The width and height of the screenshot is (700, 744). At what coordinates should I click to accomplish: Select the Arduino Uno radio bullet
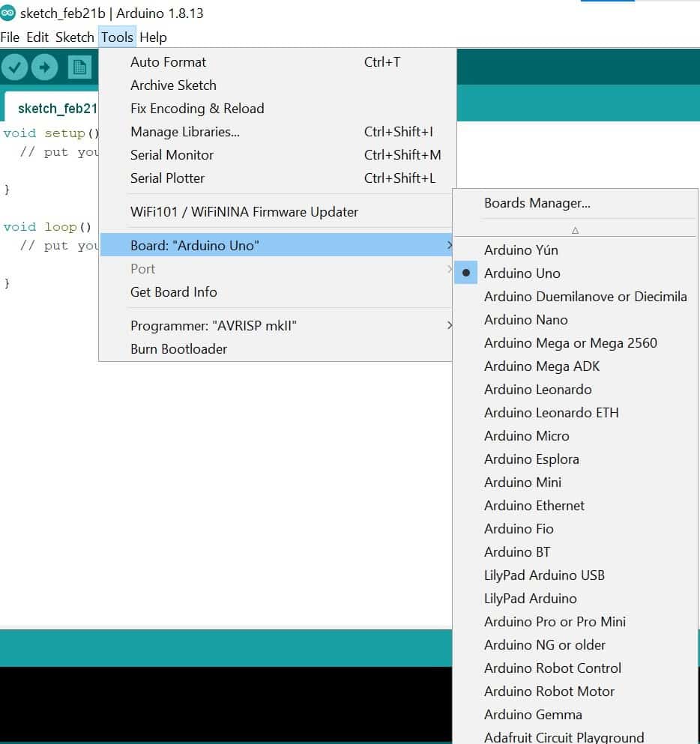click(466, 273)
